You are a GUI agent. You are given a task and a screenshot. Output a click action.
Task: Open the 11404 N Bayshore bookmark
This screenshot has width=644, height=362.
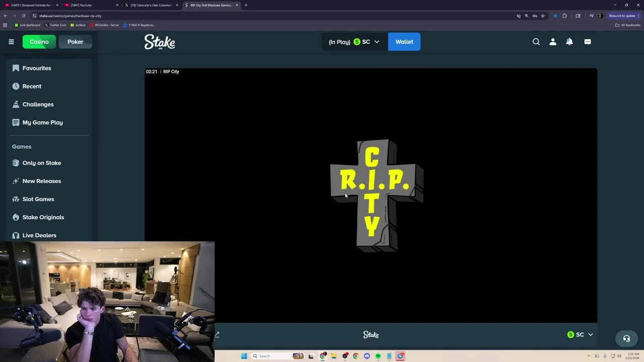pos(139,25)
